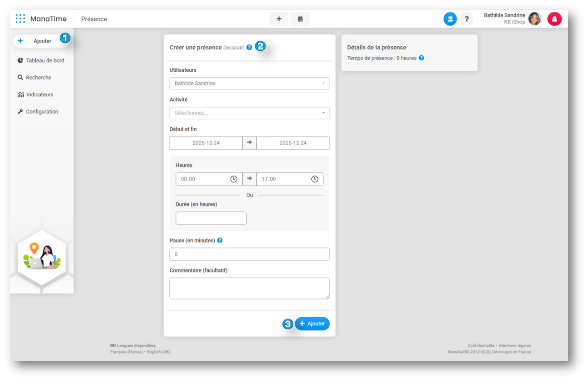
Task: Switch language to English (UK)
Action: point(158,352)
